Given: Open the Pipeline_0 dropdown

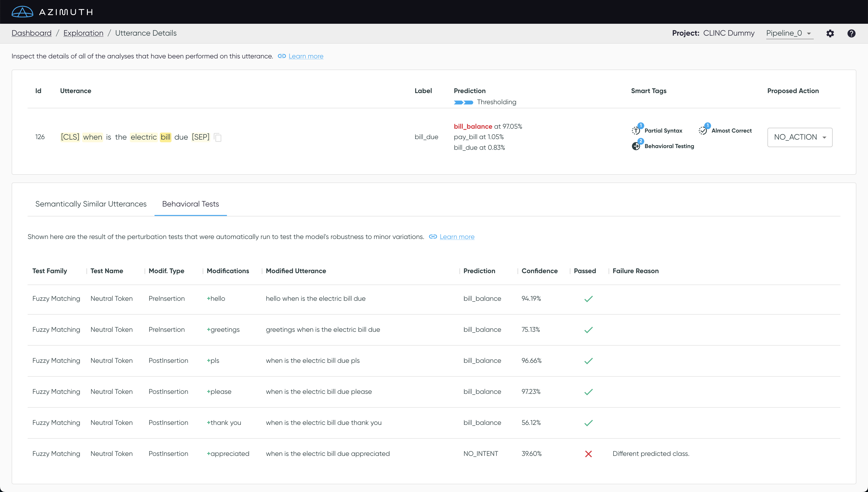Looking at the screenshot, I should click(789, 33).
